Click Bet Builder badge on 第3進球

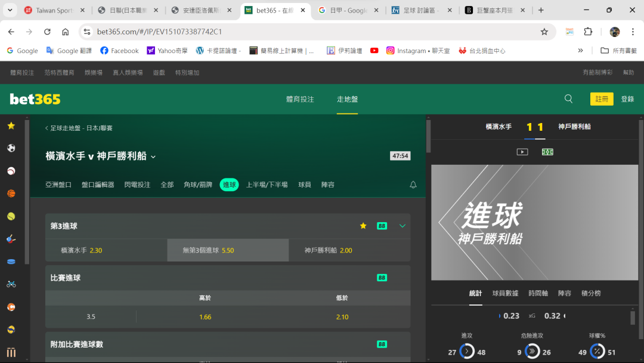click(382, 226)
